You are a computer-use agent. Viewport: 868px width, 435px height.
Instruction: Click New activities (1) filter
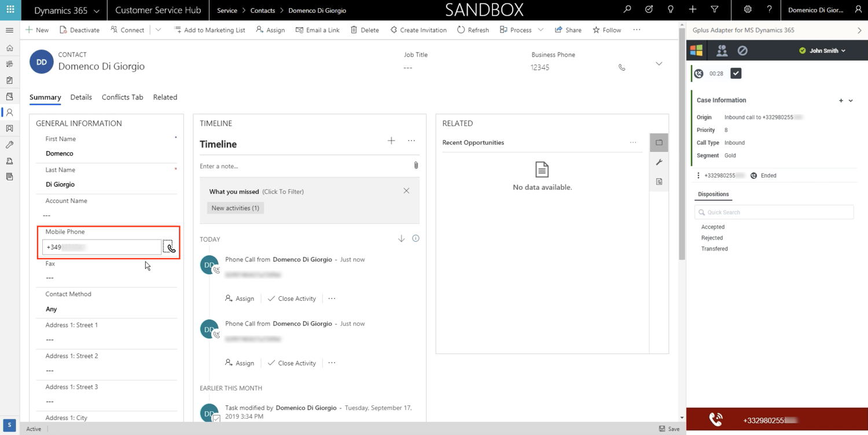point(236,208)
